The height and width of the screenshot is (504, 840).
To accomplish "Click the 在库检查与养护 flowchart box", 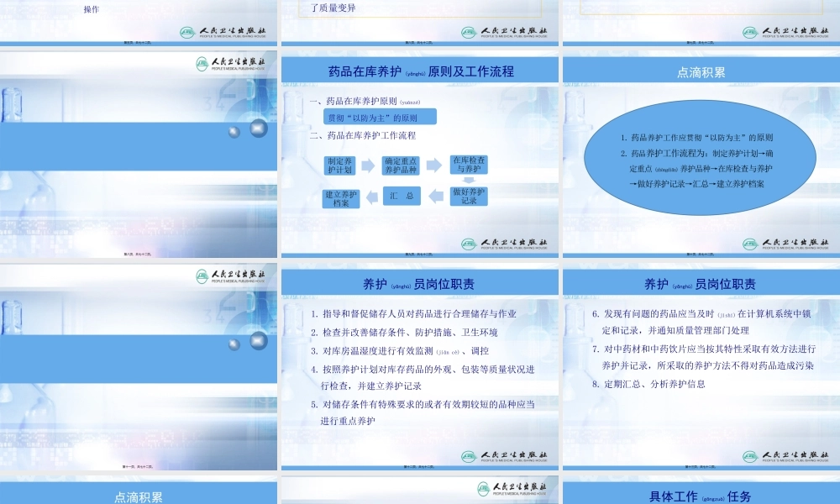I will 469,164.
